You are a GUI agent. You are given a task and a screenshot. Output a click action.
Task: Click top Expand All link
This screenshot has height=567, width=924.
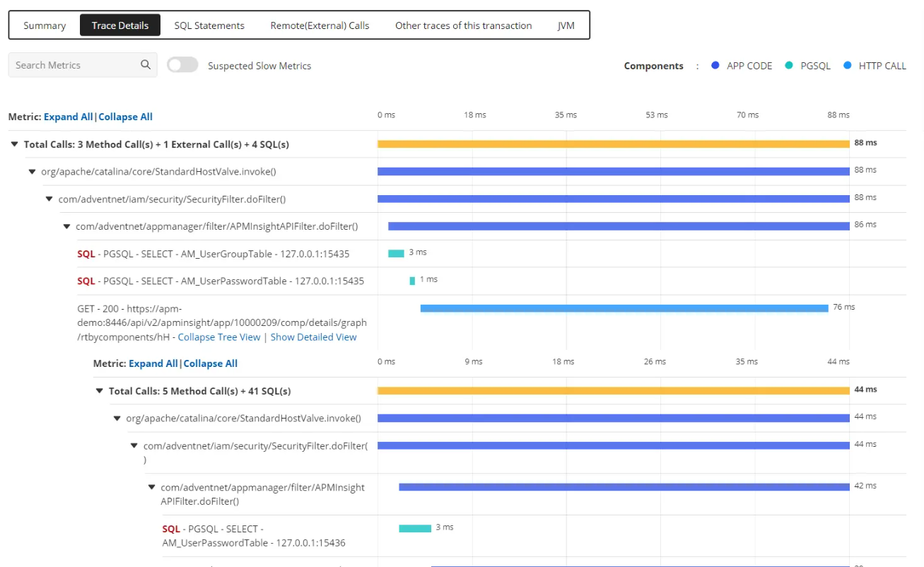point(68,117)
